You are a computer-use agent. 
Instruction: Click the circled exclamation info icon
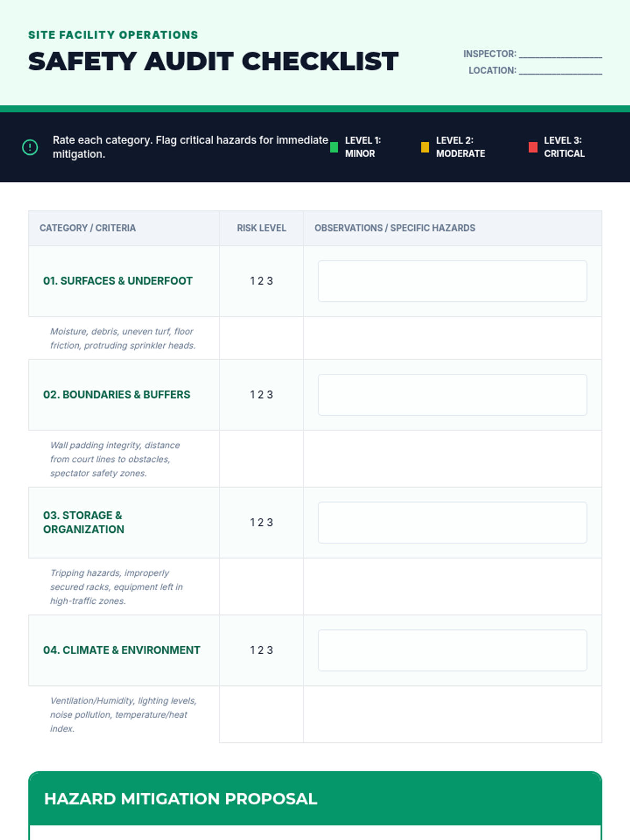pyautogui.click(x=30, y=148)
